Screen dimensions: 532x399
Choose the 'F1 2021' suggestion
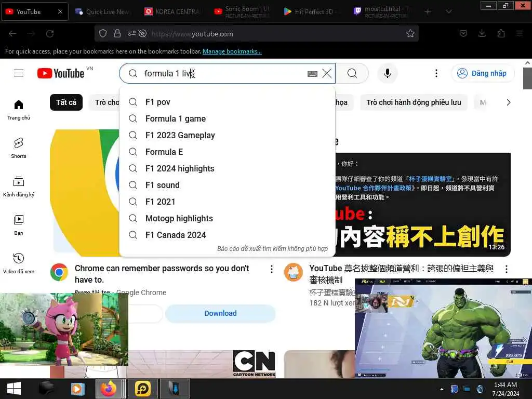pos(228,202)
